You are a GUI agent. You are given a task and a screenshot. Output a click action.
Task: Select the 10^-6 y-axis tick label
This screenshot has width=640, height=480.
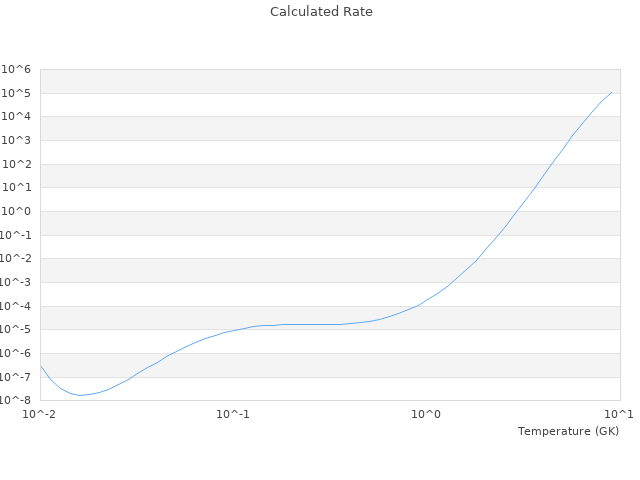pyautogui.click(x=15, y=353)
